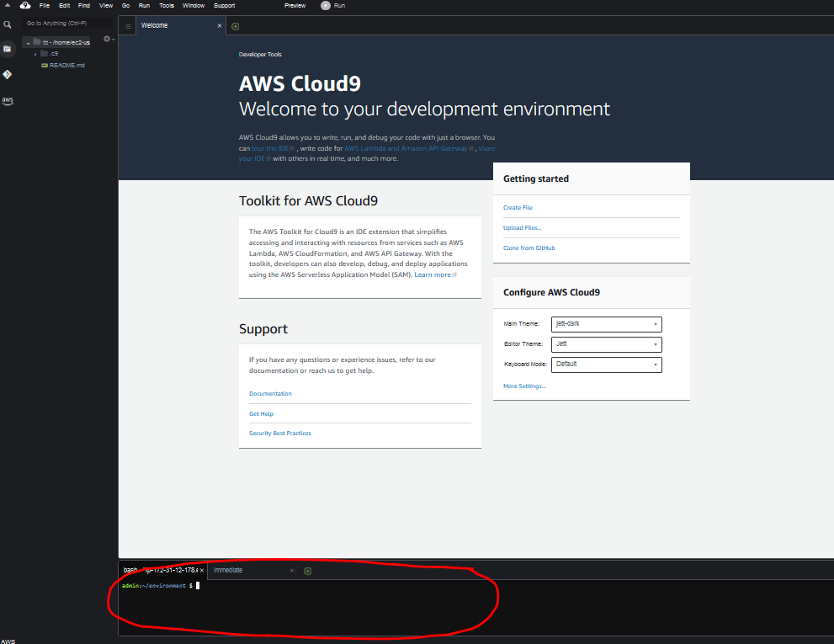Add new terminal tab with plus icon
Image resolution: width=834 pixels, height=644 pixels.
pyautogui.click(x=307, y=571)
